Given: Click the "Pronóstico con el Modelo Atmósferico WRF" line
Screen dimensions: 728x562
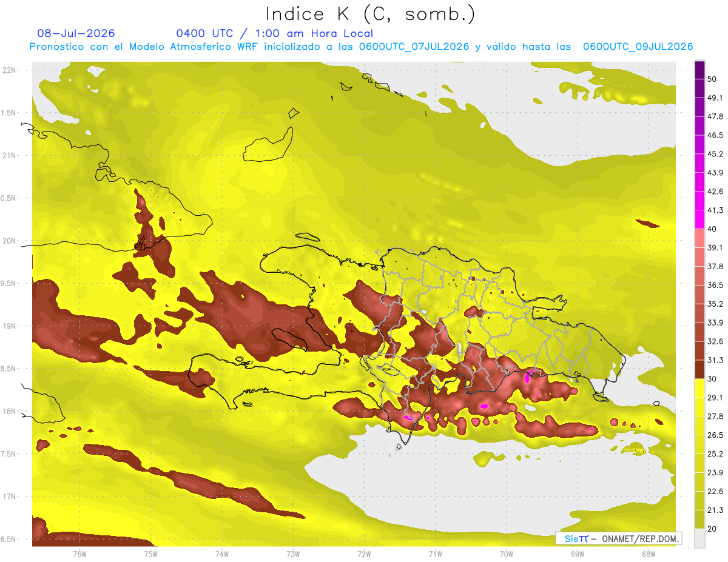Looking at the screenshot, I should point(361,47).
